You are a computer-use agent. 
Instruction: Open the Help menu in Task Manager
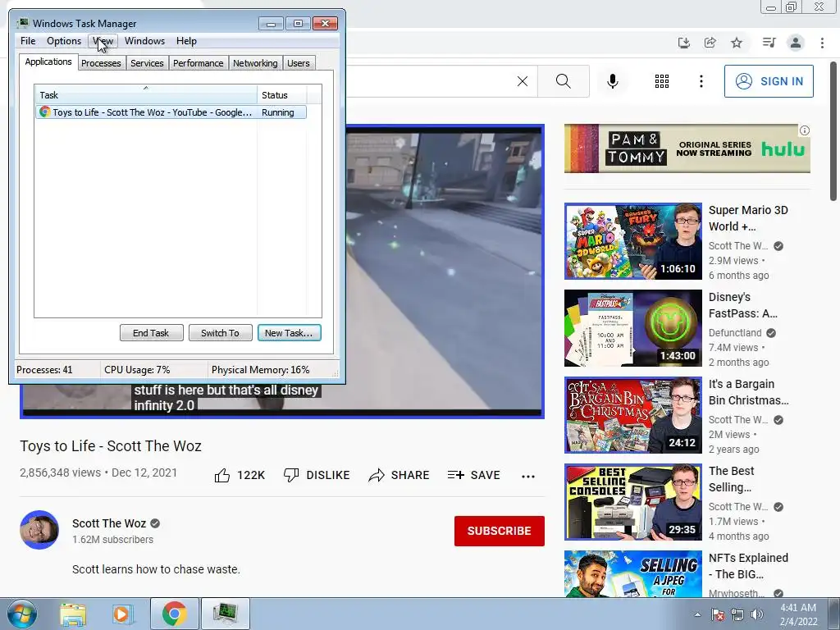point(186,41)
